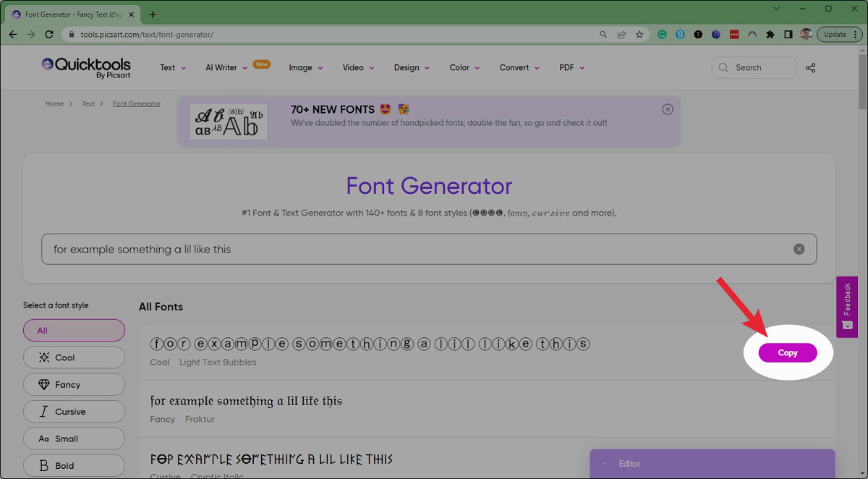The width and height of the screenshot is (868, 479).
Task: Click the text input with example sentence
Action: [429, 249]
